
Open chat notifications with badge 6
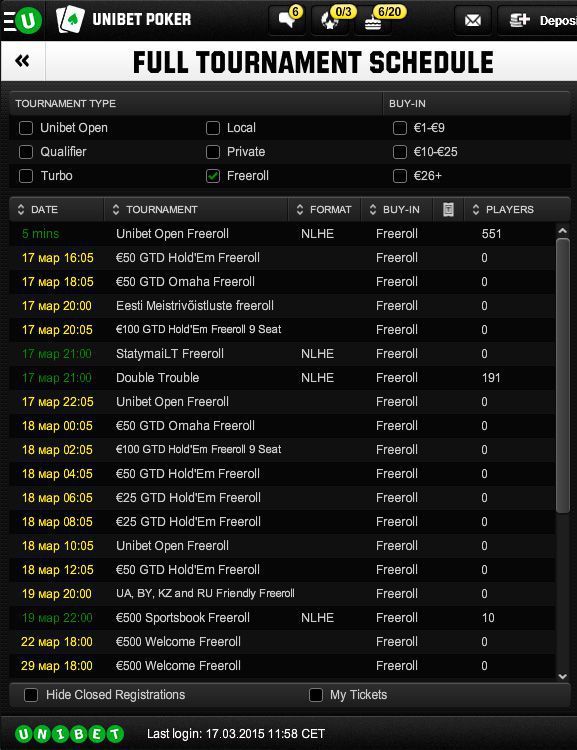tap(288, 20)
